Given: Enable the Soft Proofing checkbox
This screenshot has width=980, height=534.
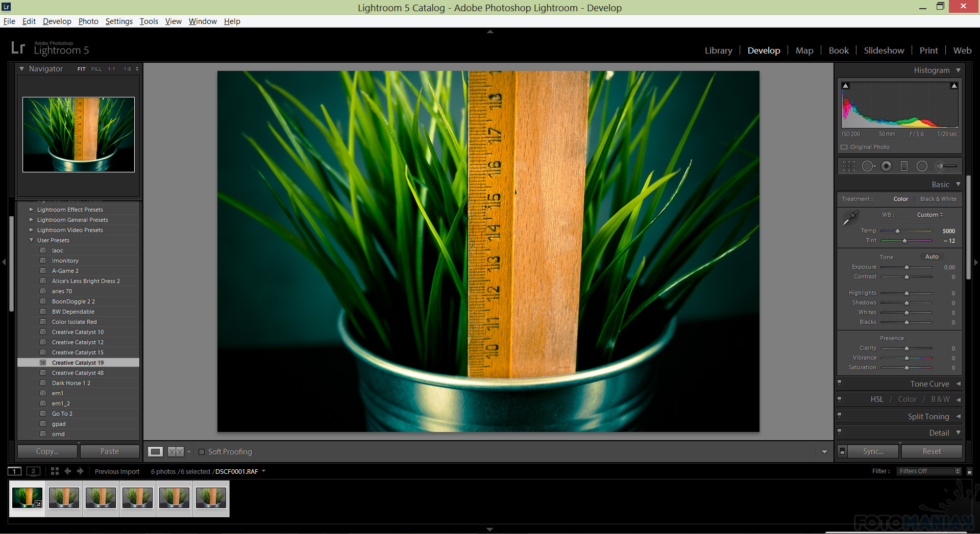Looking at the screenshot, I should [x=202, y=452].
